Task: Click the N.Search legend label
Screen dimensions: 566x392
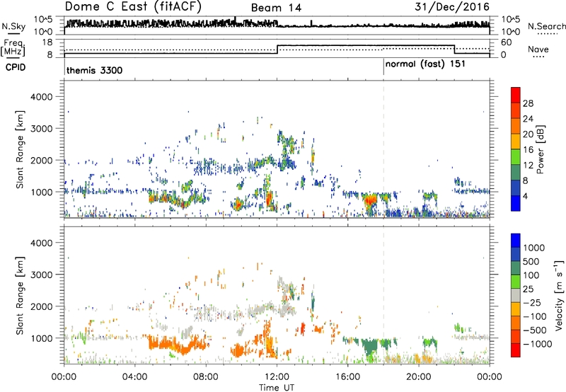Action: [547, 26]
